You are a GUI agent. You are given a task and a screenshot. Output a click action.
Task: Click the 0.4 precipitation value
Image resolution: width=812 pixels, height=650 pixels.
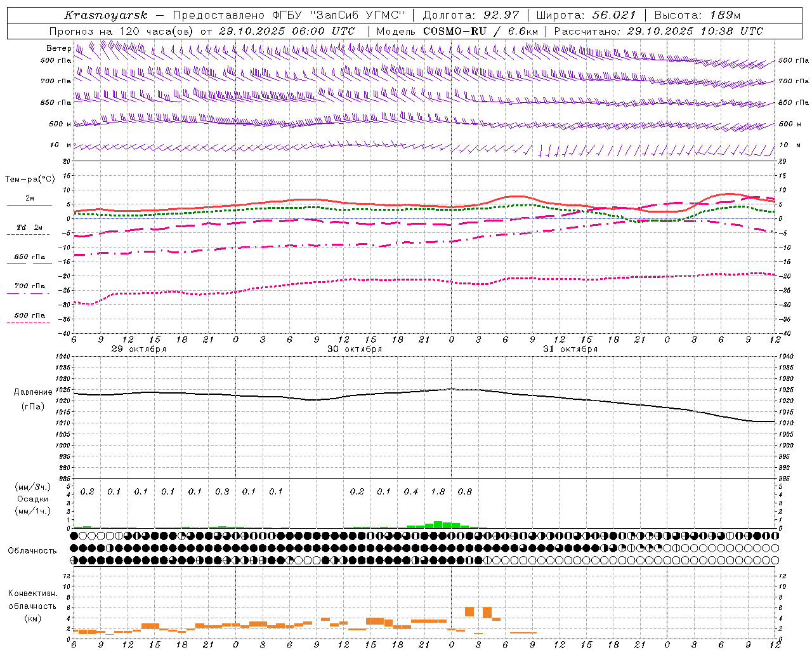click(411, 491)
